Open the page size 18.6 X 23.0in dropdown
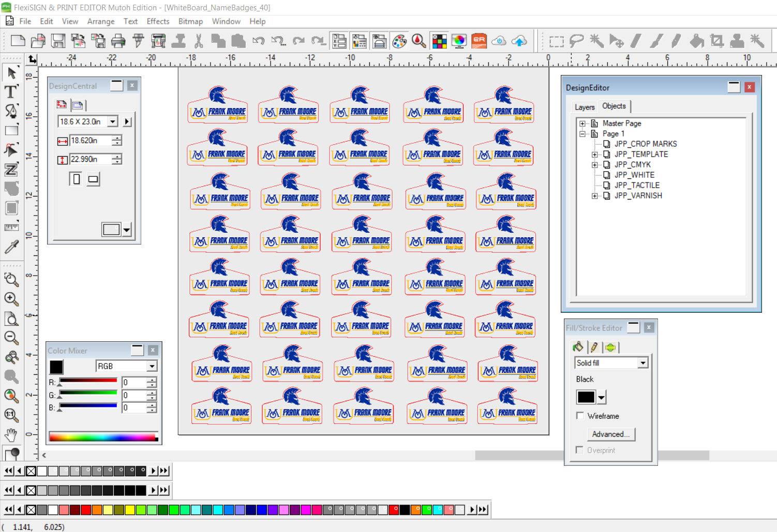 tap(113, 121)
